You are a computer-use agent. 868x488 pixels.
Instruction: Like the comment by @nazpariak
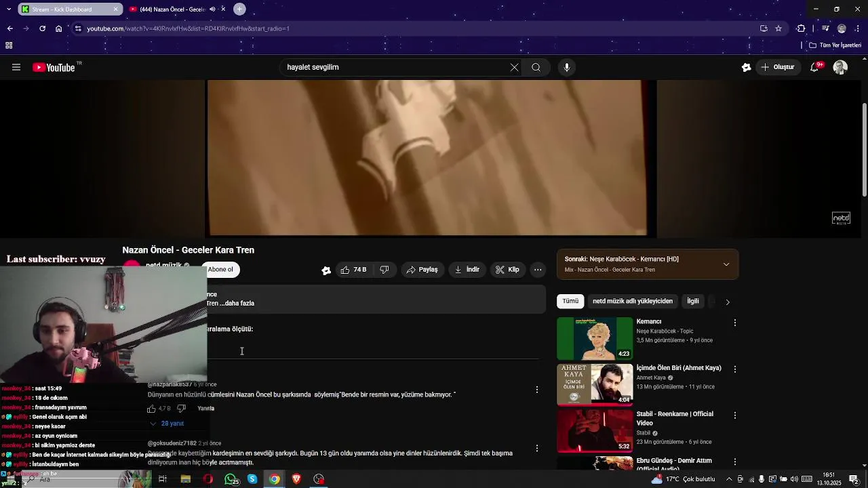click(x=151, y=409)
